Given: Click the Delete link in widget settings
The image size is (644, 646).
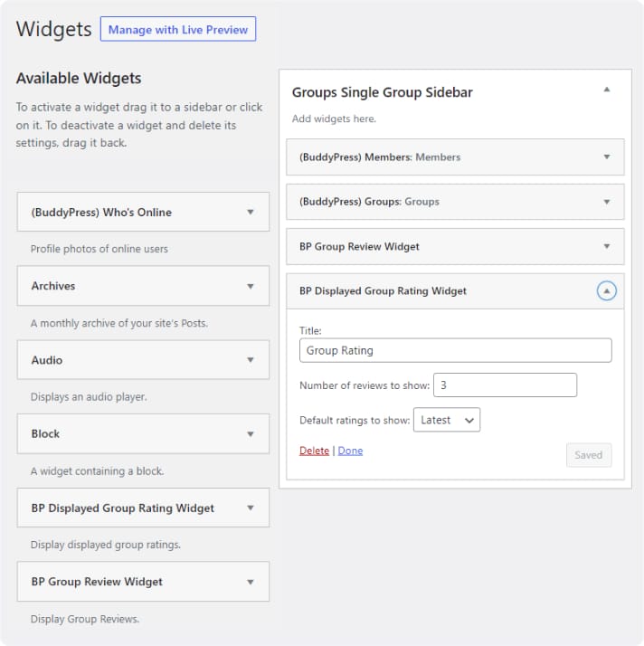Looking at the screenshot, I should [314, 451].
